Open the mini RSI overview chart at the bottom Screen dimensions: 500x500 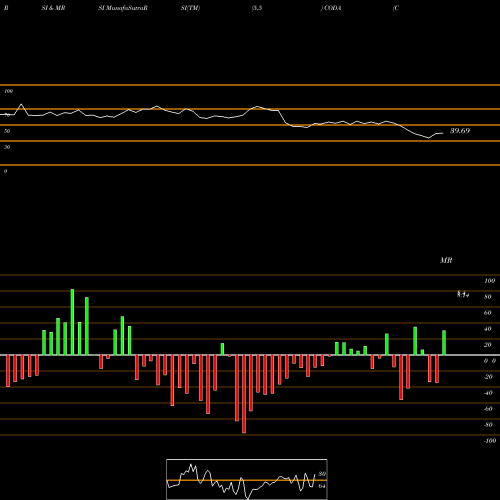(247, 479)
